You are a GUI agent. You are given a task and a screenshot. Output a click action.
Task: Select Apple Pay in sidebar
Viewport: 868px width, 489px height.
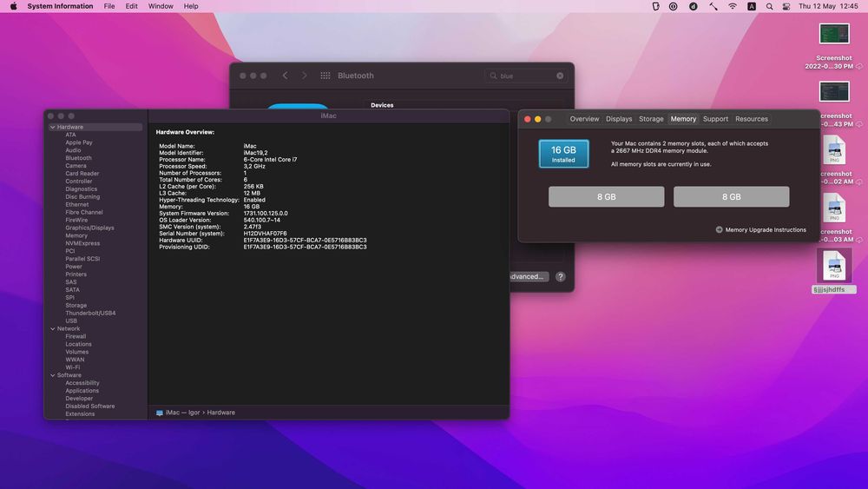click(79, 142)
